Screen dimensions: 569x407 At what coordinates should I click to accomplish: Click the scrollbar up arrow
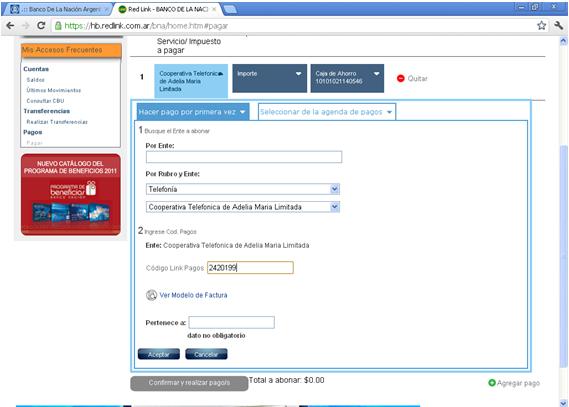point(563,41)
